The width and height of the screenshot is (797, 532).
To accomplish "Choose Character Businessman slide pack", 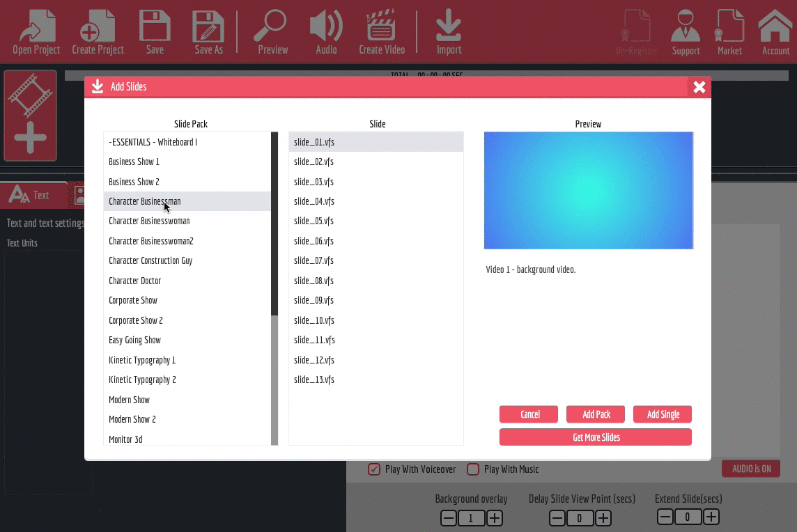I will click(x=187, y=201).
